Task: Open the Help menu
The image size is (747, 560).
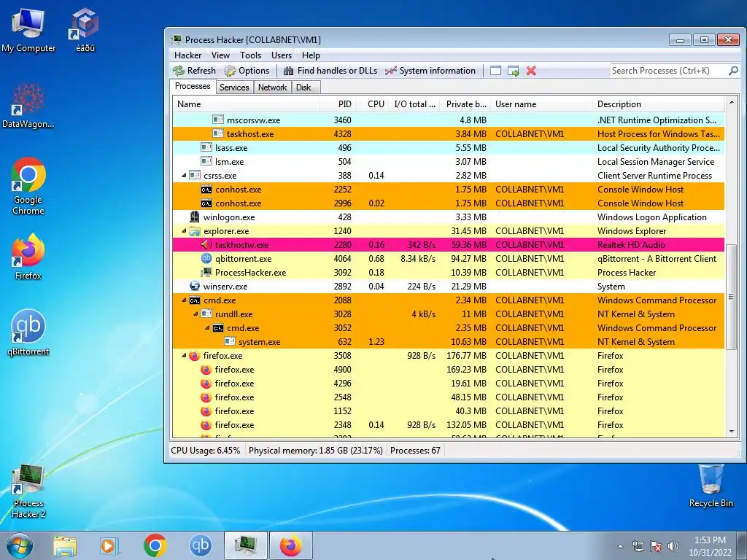Action: point(311,55)
